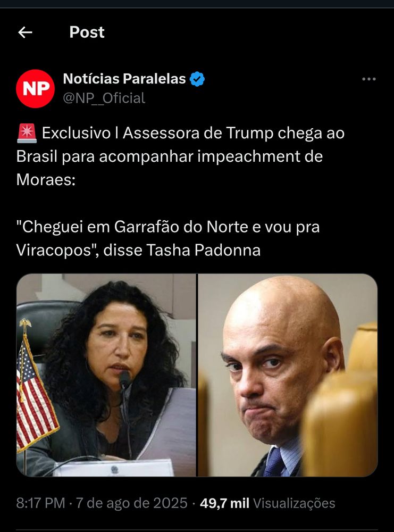Tap the blue verified badge

[197, 79]
